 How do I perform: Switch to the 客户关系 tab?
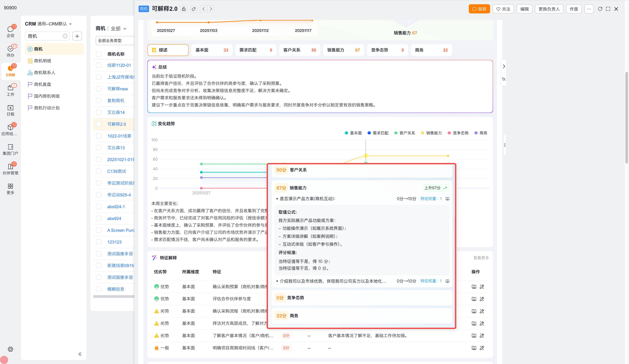click(x=299, y=50)
